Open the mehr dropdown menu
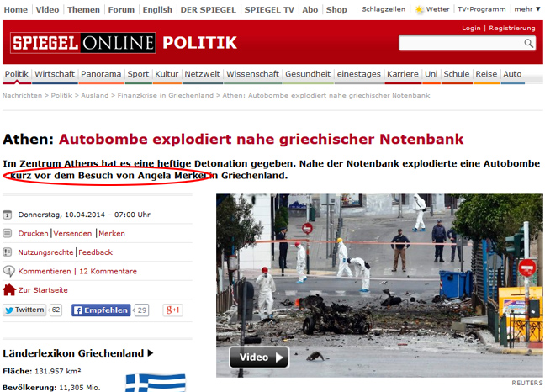The width and height of the screenshot is (545, 392). pos(527,9)
